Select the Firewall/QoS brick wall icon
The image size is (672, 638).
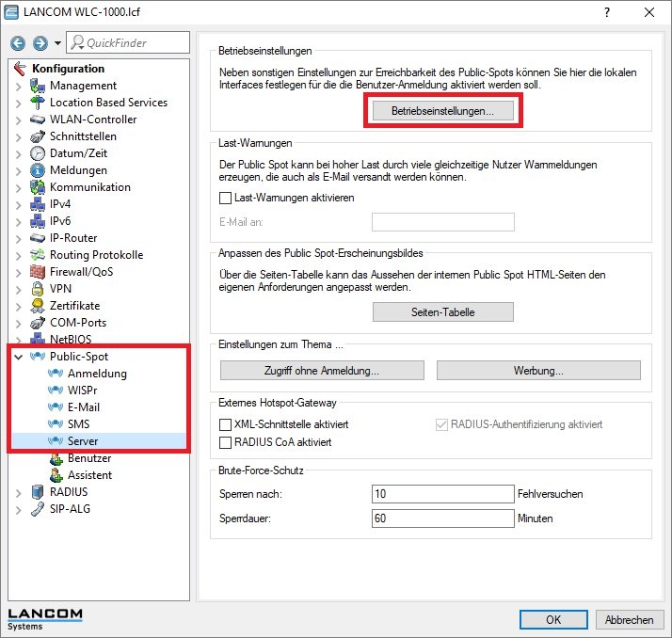pos(38,272)
